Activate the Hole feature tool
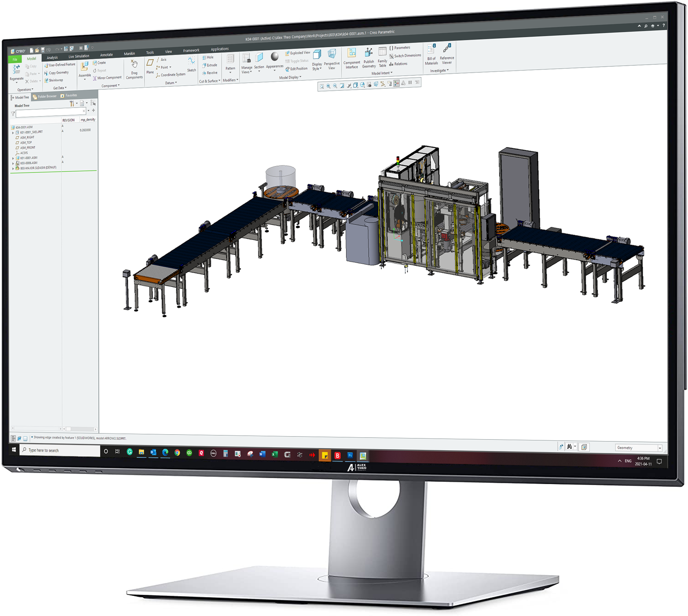The image size is (688, 616). [x=208, y=57]
